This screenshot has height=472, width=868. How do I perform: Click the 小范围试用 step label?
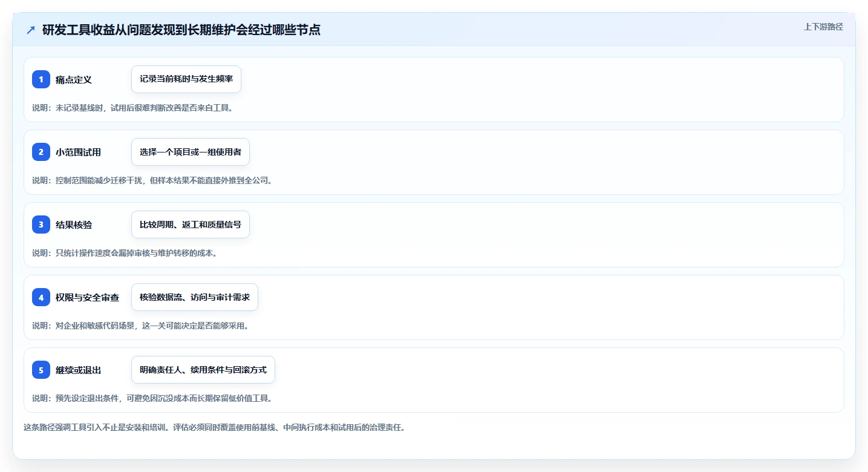pyautogui.click(x=78, y=152)
